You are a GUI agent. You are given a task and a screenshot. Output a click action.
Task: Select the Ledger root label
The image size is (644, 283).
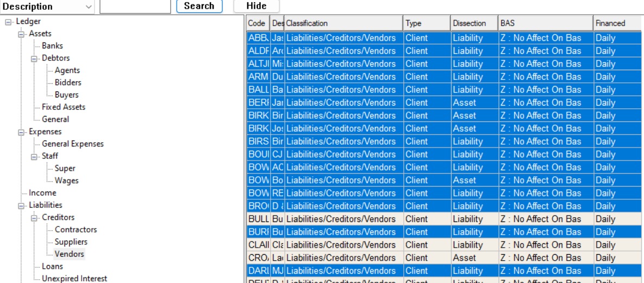click(x=28, y=21)
